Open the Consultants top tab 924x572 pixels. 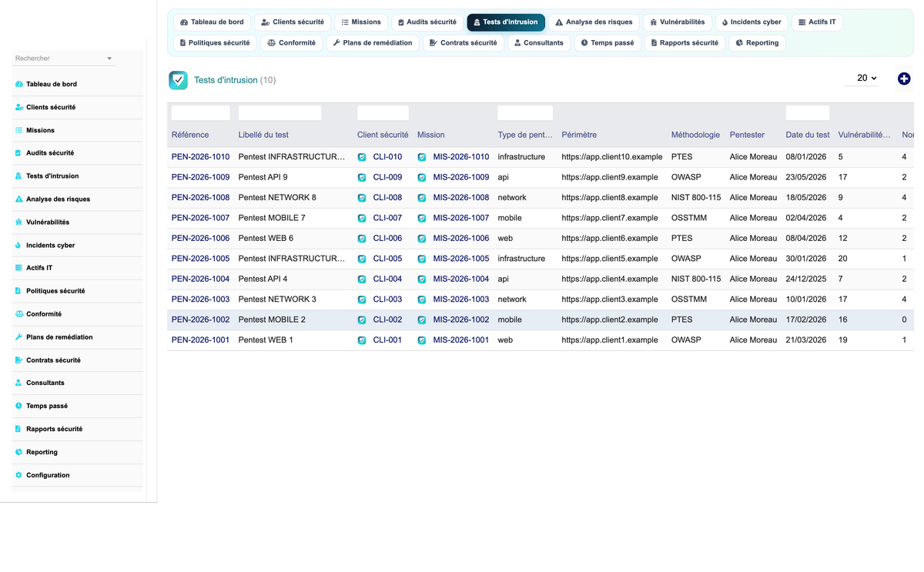[539, 43]
